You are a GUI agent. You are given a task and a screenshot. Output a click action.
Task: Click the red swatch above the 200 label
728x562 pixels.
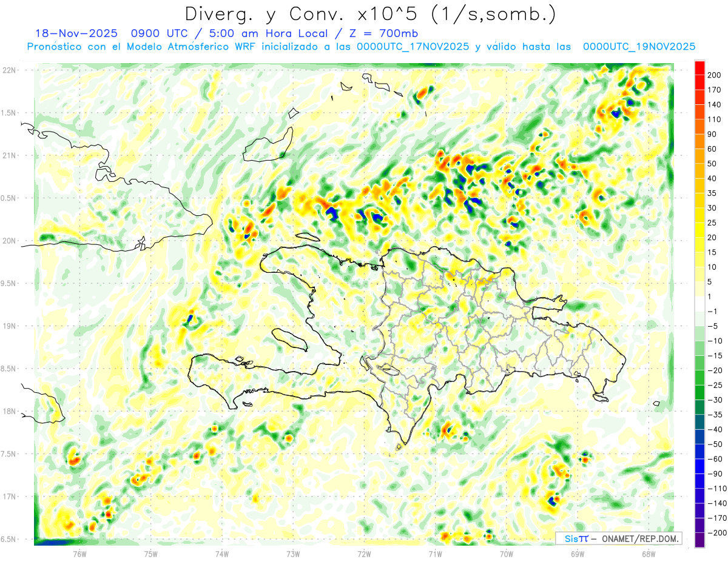pyautogui.click(x=699, y=67)
